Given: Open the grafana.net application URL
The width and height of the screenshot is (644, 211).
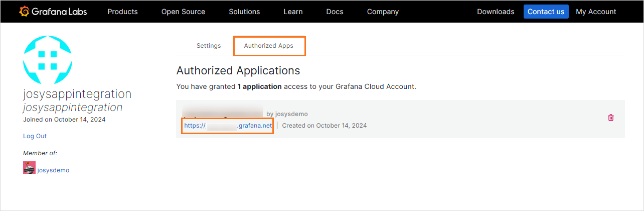Looking at the screenshot, I should click(x=228, y=126).
